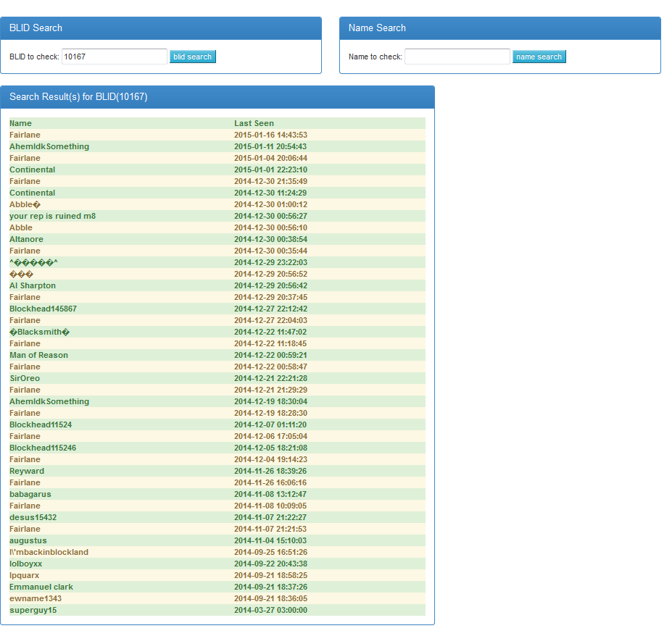Click the Al Sharpton name entry
The image size is (672, 636).
(x=33, y=285)
